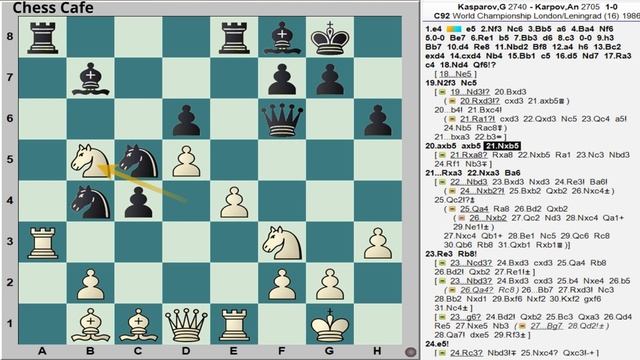Screen dimensions: 640x360
Task: Fold the variation icon before 21.Ra1?!
Action: (451, 119)
